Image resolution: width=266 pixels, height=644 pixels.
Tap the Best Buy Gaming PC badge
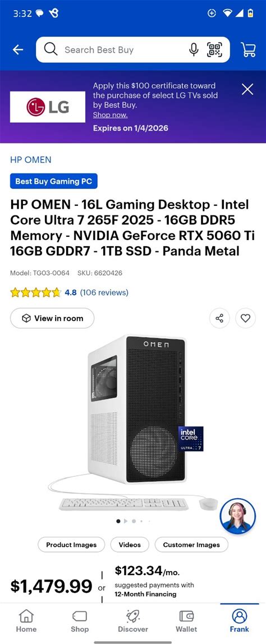pyautogui.click(x=53, y=181)
